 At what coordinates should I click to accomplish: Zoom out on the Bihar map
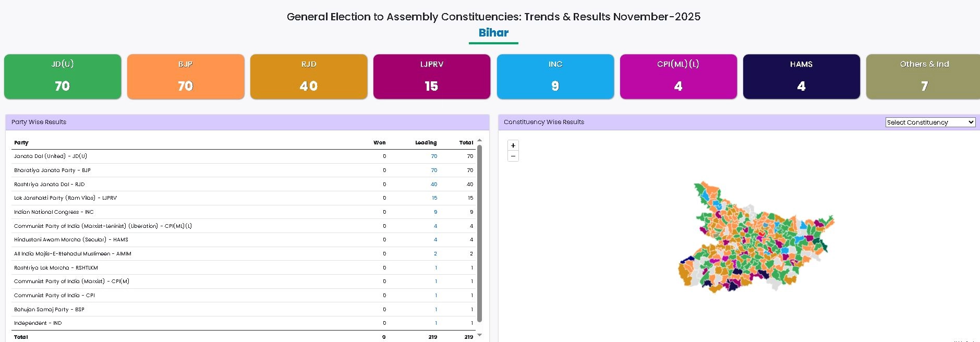(513, 156)
